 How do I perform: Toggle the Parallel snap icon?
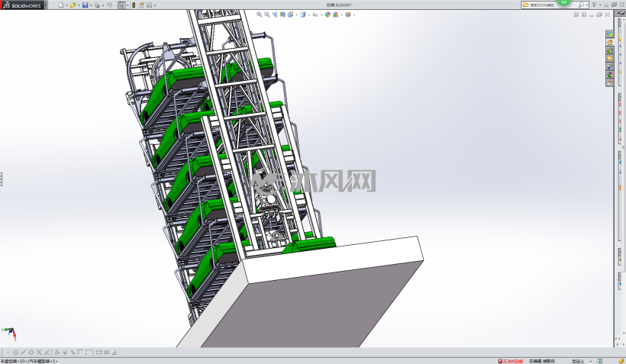[73, 352]
